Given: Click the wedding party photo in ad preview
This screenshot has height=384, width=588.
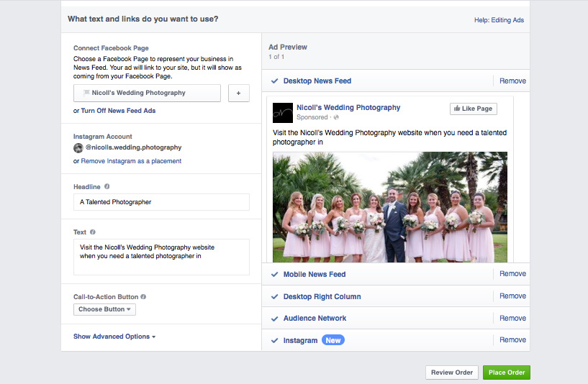Looking at the screenshot, I should pyautogui.click(x=390, y=207).
